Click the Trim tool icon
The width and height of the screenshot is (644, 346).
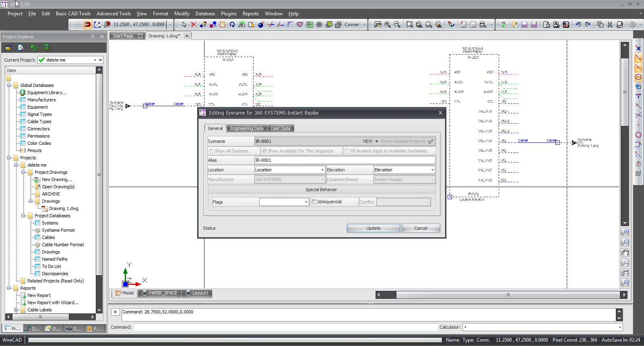tap(271, 25)
